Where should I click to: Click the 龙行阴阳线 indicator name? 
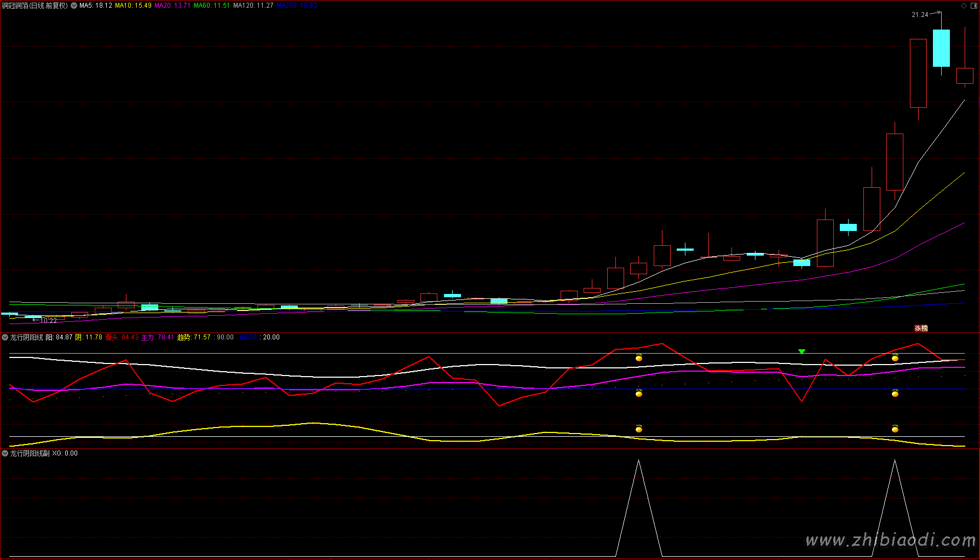tap(26, 337)
